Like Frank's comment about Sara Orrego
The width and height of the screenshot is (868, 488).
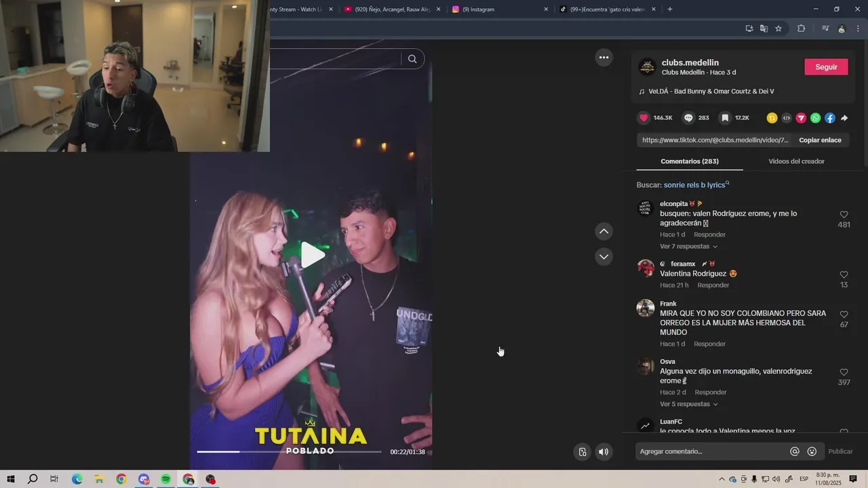[x=844, y=314]
